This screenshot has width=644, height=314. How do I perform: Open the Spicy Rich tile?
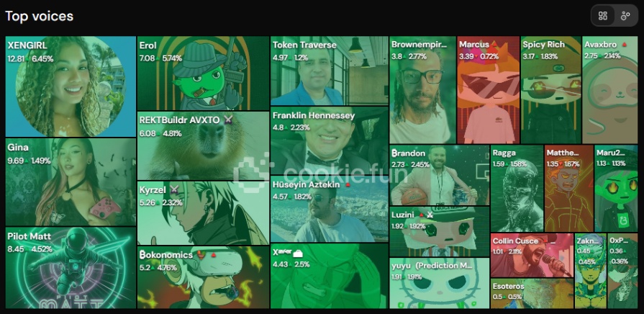tap(550, 90)
